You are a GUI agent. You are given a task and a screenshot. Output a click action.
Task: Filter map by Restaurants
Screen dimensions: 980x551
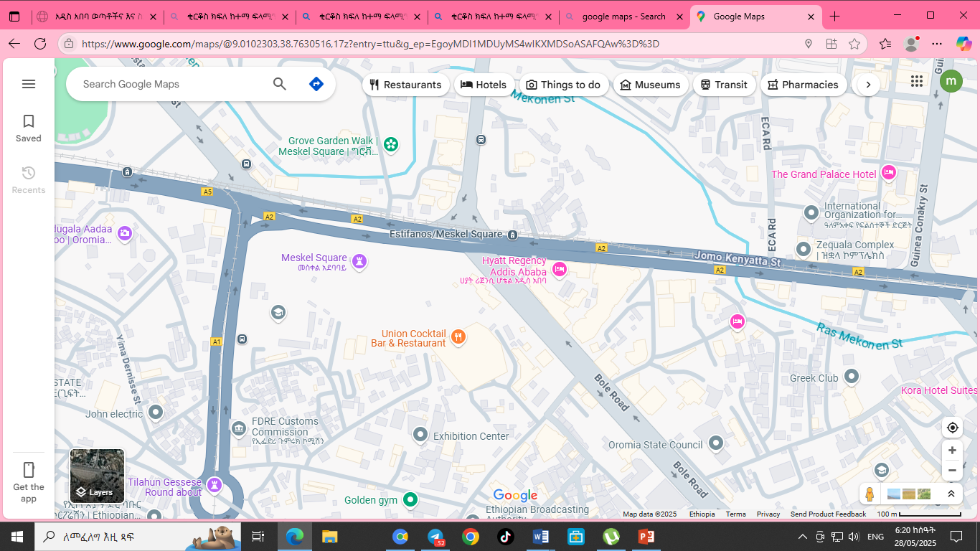tap(405, 85)
